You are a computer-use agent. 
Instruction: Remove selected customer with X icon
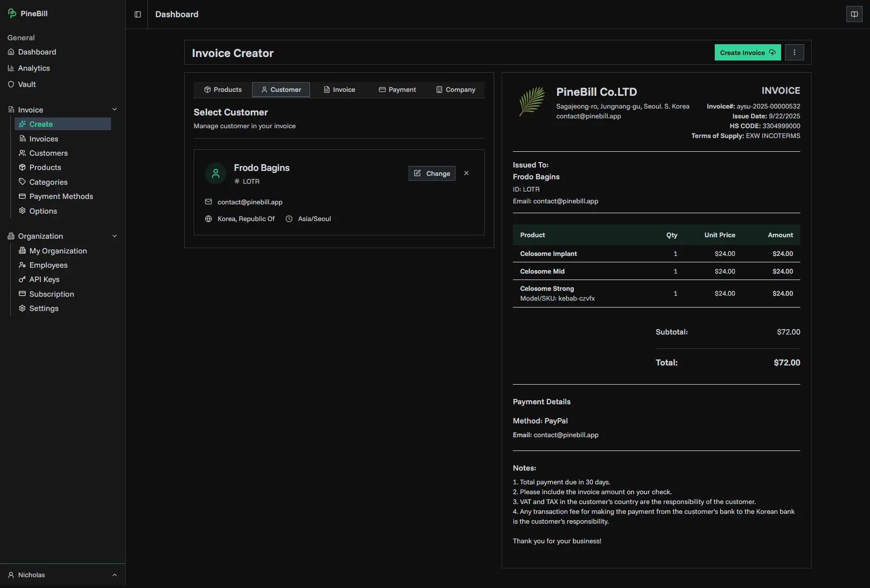pos(466,173)
